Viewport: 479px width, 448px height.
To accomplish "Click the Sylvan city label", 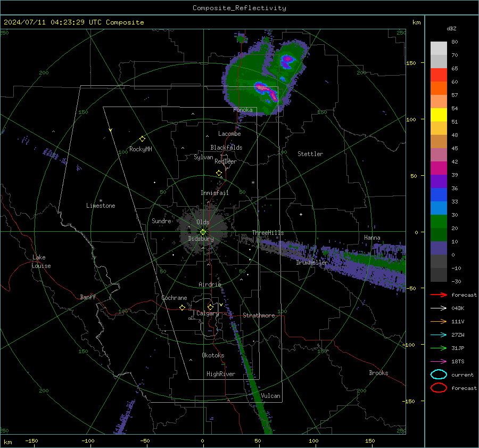I will (x=203, y=157).
